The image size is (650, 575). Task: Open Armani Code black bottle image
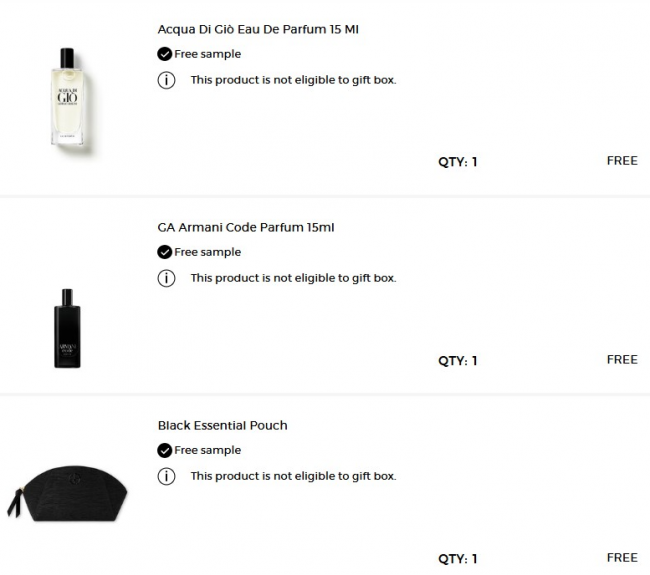point(67,328)
